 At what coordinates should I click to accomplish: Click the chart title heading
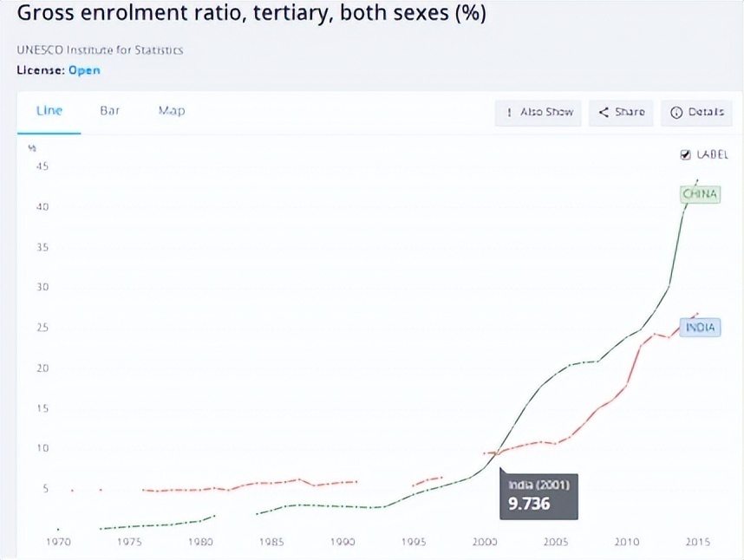click(x=251, y=13)
